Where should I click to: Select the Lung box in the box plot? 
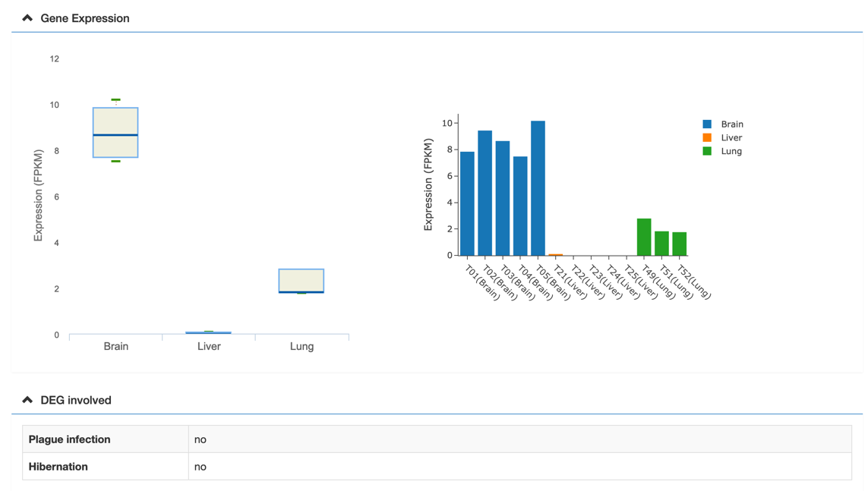click(x=301, y=280)
